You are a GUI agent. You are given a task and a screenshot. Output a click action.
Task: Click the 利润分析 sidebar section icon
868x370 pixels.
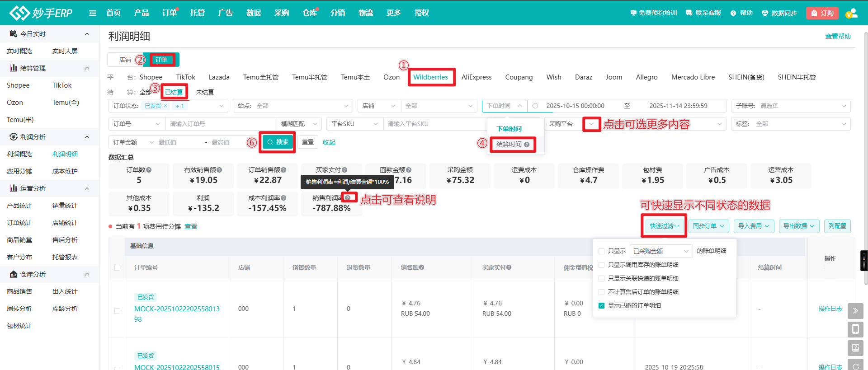[14, 137]
